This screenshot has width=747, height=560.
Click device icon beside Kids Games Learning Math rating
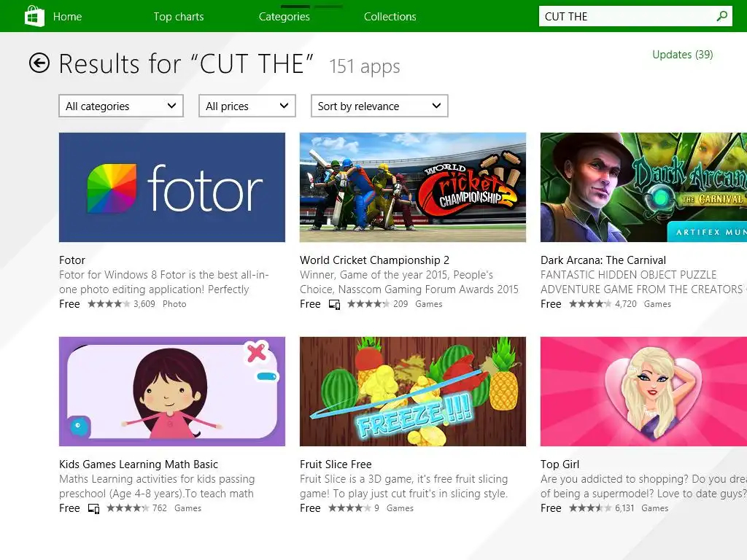coord(94,508)
